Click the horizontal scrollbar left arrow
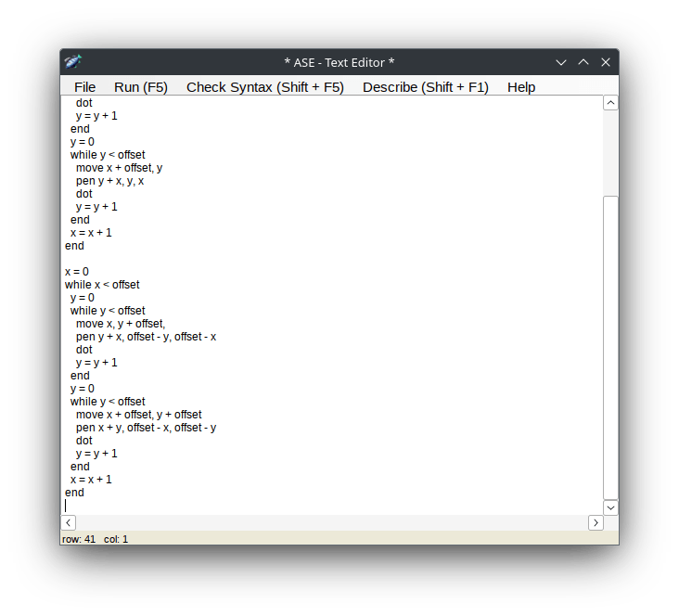The width and height of the screenshot is (679, 616). (x=69, y=523)
